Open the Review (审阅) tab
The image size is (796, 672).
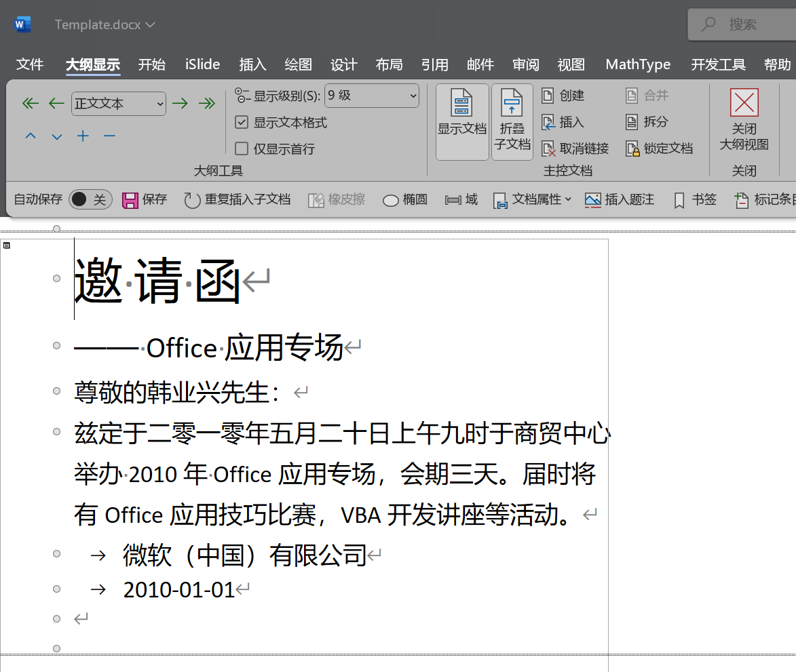[526, 64]
